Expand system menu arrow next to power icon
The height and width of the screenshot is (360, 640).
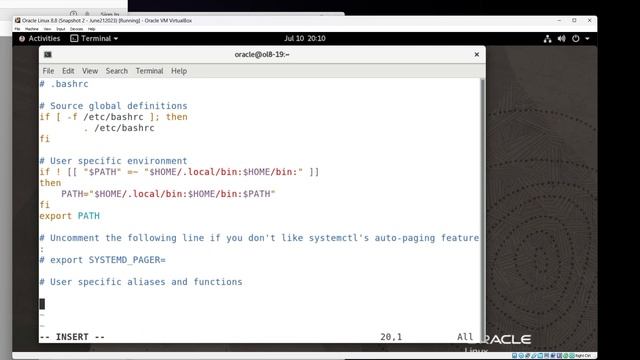tap(587, 38)
